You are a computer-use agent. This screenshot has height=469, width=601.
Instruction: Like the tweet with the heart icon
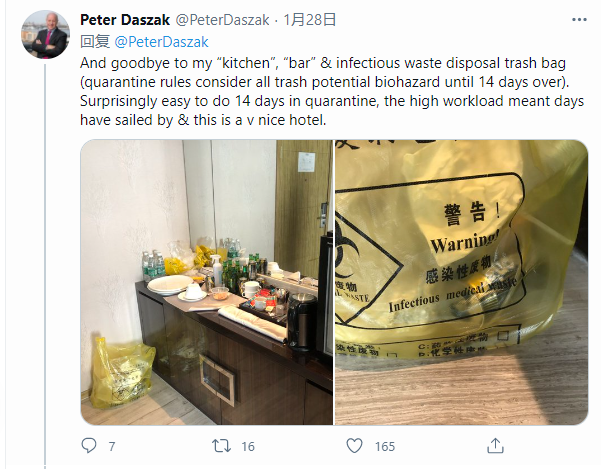354,446
